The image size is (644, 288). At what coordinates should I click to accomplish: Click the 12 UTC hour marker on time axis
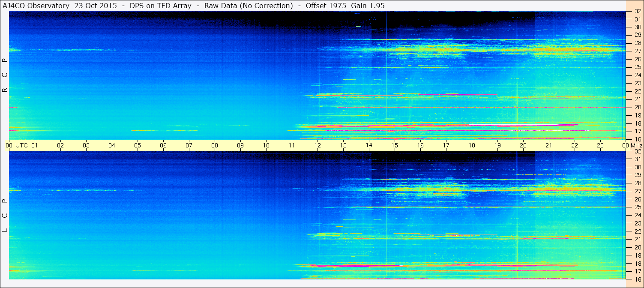[318, 145]
